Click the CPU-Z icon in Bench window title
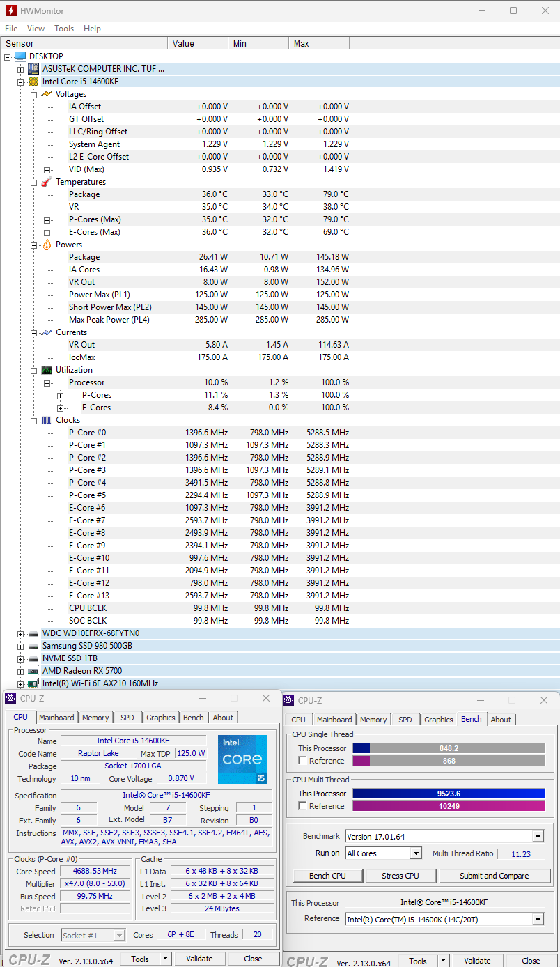560x967 pixels. [x=290, y=700]
